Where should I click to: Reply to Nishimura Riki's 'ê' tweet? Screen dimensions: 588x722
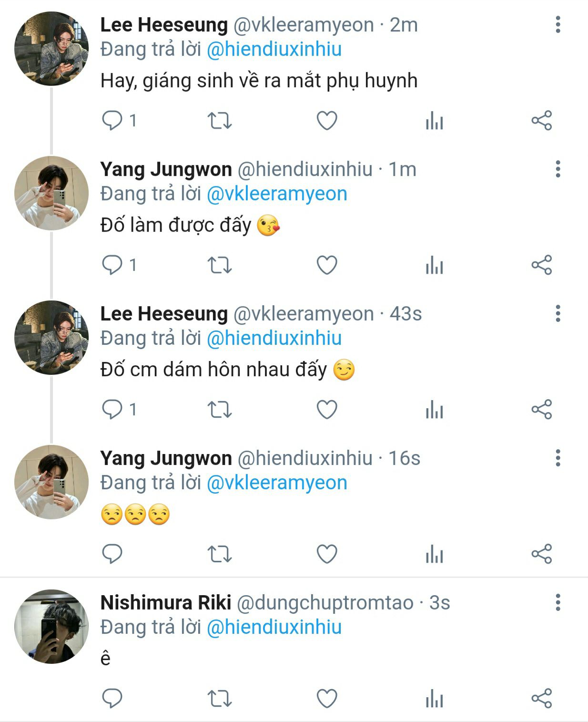(112, 699)
